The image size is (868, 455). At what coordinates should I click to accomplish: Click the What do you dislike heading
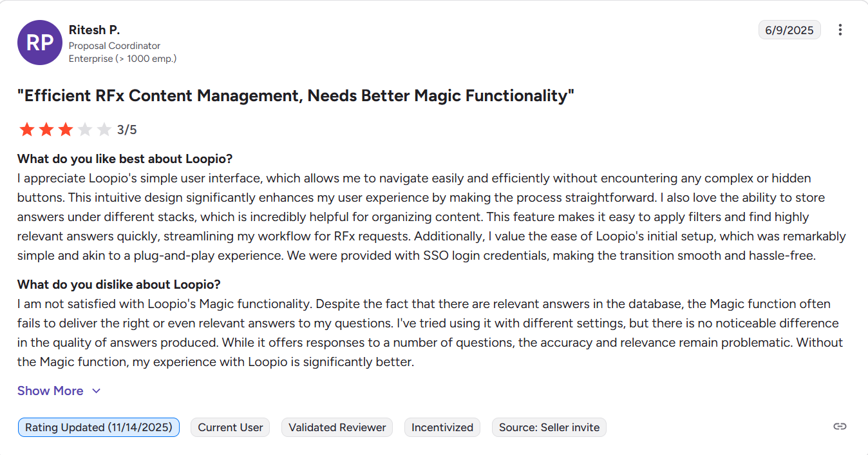coord(119,284)
